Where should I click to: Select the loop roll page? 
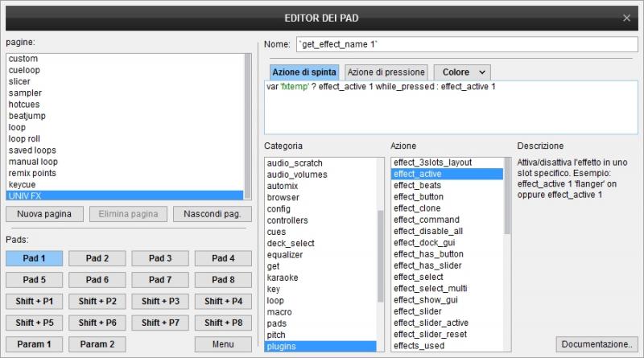pos(125,139)
